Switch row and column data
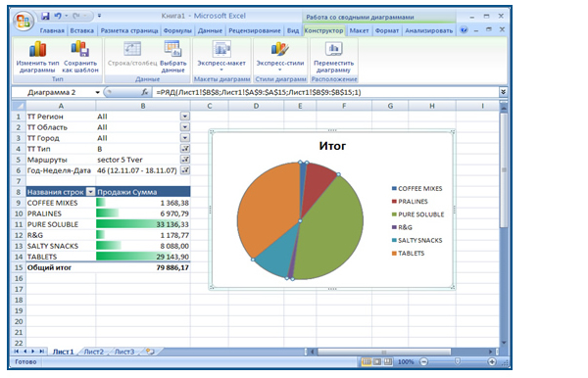588x378 pixels. coord(132,54)
